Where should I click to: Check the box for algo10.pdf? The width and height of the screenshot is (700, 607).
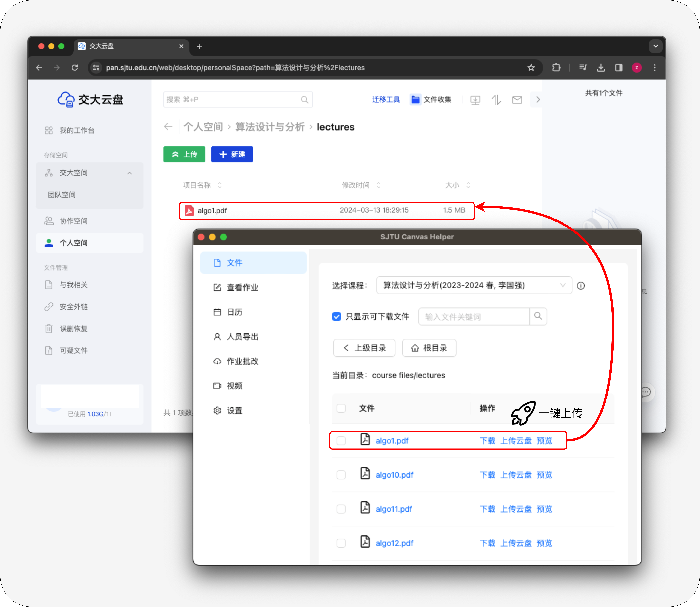(341, 475)
